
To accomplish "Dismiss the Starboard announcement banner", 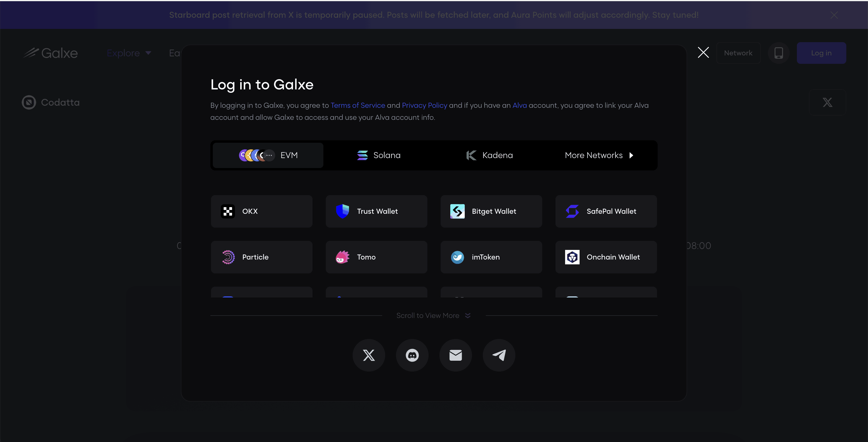I will 834,15.
